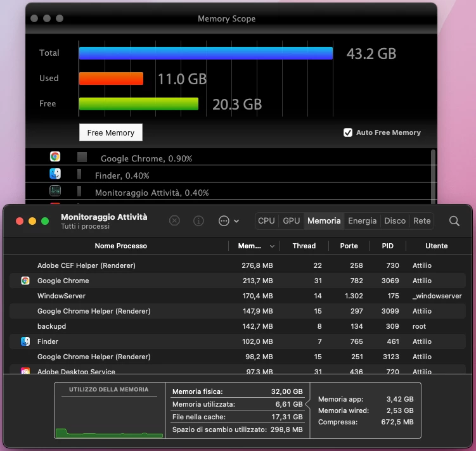Sort by the Nome Processo column
The height and width of the screenshot is (451, 476).
pos(120,246)
